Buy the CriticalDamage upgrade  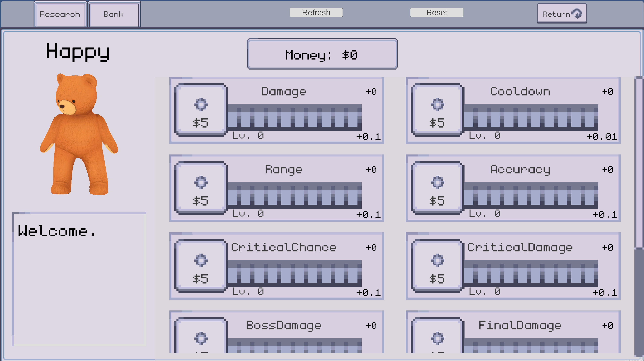coord(437,266)
